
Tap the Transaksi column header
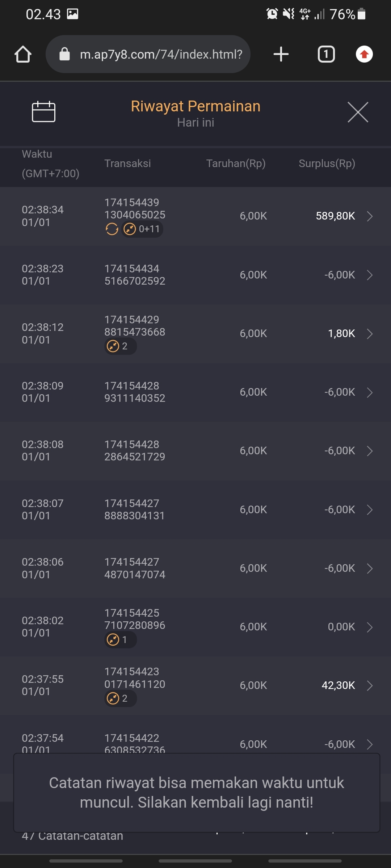pyautogui.click(x=127, y=163)
